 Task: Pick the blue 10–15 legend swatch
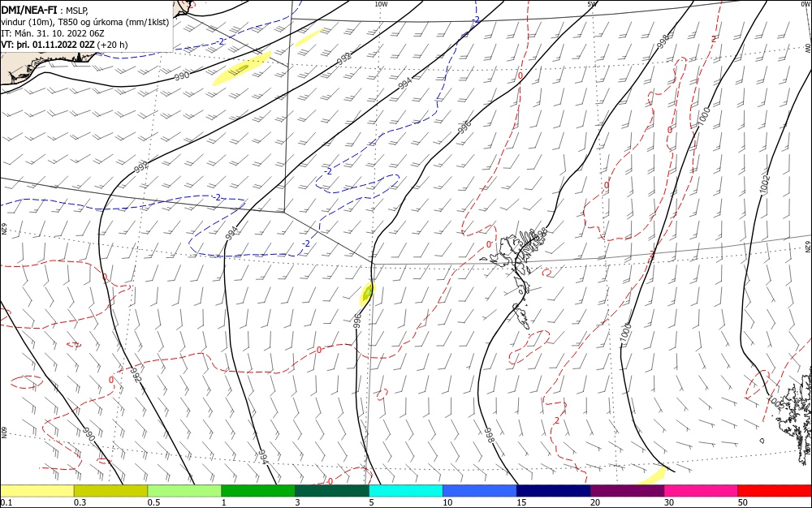click(x=480, y=491)
